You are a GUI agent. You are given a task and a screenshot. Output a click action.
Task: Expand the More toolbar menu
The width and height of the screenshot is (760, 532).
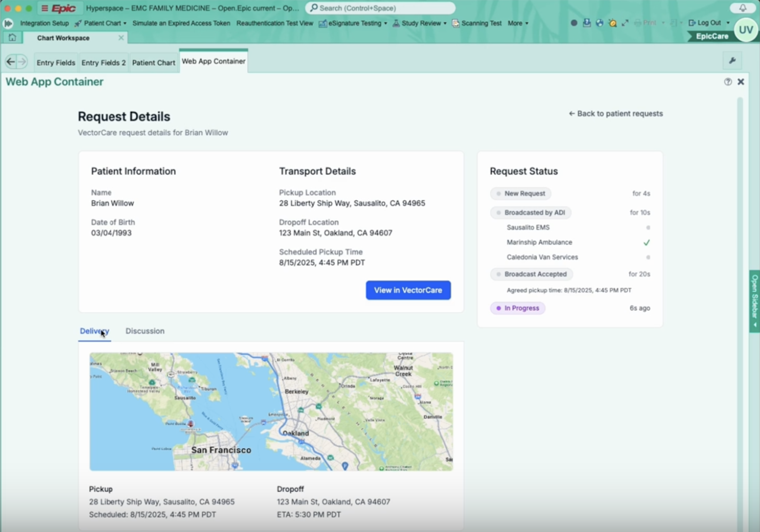tap(518, 23)
